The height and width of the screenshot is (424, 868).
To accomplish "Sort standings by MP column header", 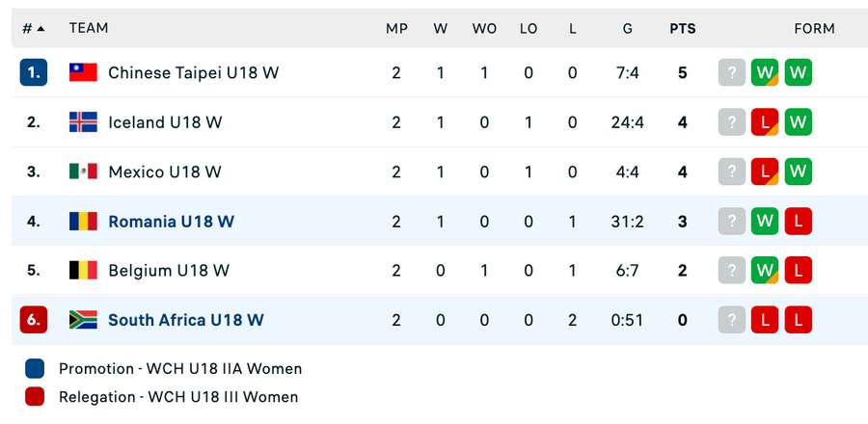I will tap(396, 29).
